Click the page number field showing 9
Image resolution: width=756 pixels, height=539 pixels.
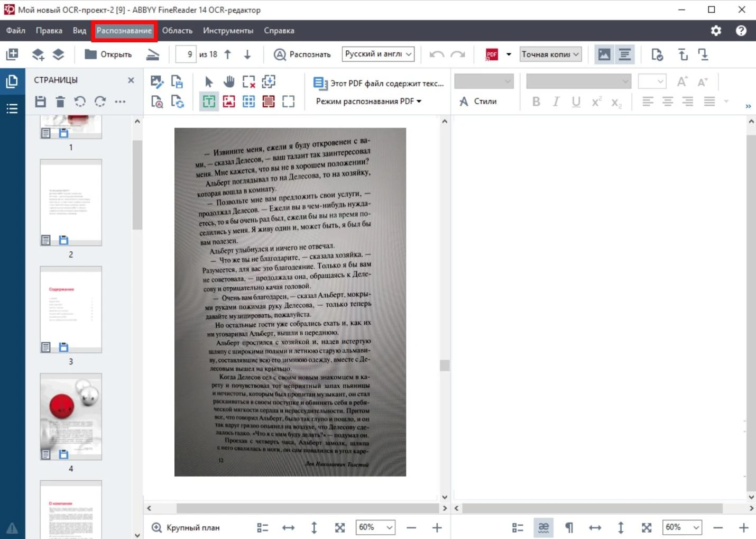[186, 54]
